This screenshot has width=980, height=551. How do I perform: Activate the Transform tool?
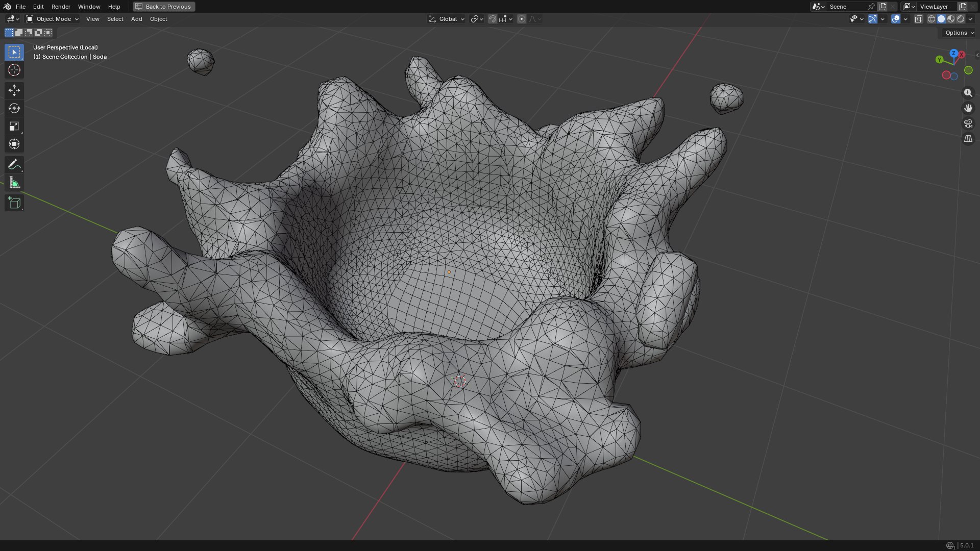pyautogui.click(x=14, y=144)
